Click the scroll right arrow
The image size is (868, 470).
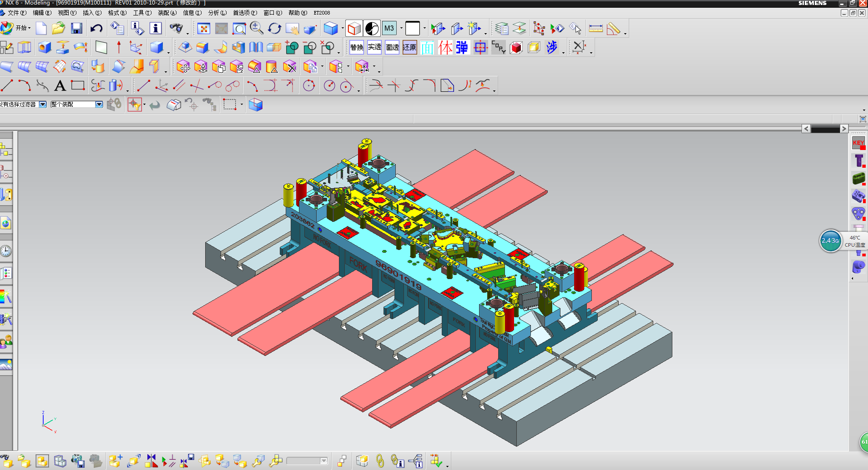844,129
